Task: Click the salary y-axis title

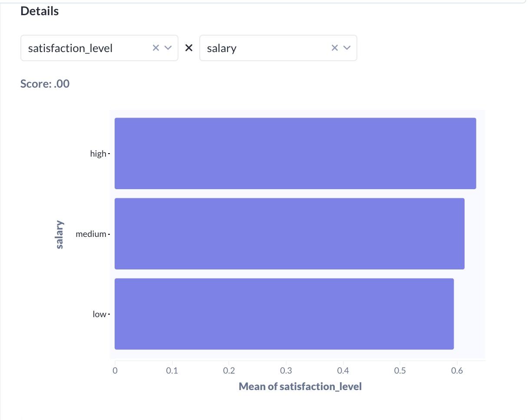Action: coord(60,233)
